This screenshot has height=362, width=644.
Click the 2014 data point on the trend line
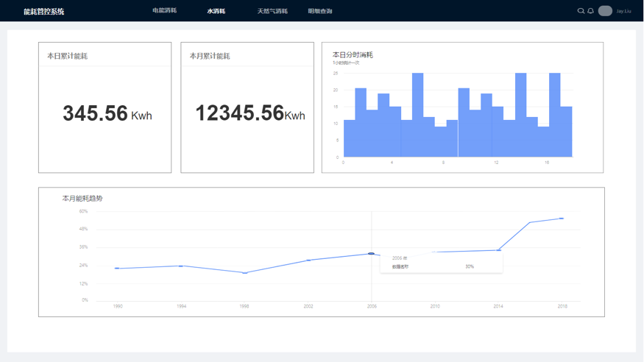tap(499, 250)
